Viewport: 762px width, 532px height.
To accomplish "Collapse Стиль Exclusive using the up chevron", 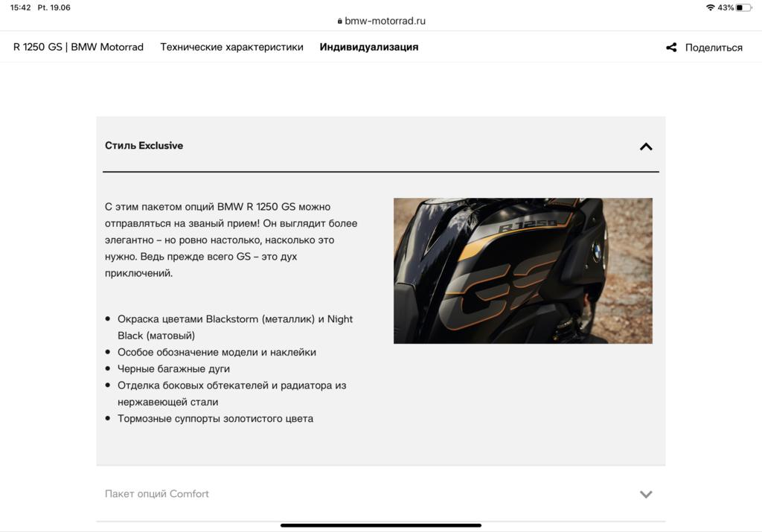I will click(646, 147).
